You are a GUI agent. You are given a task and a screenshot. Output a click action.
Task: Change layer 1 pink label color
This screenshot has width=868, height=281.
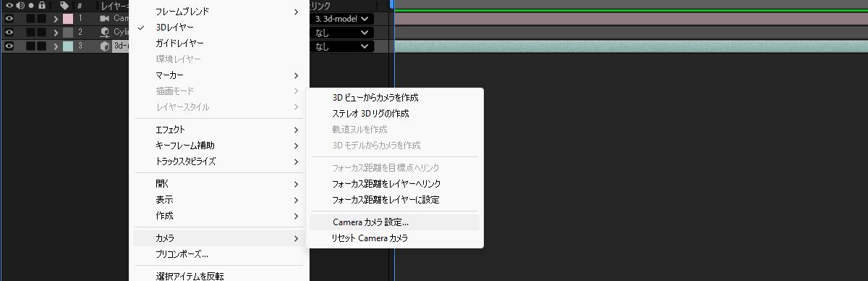pyautogui.click(x=67, y=18)
